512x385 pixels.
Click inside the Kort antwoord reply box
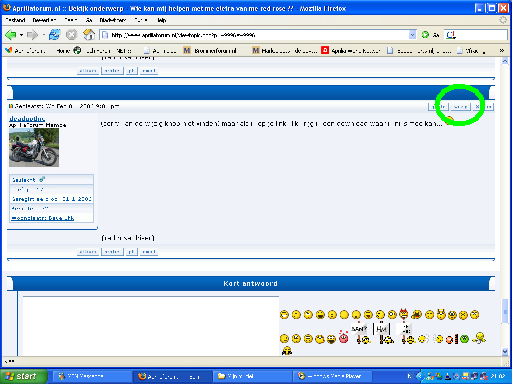(151, 326)
